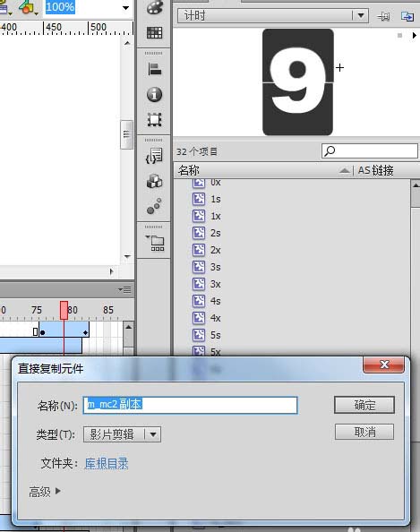The height and width of the screenshot is (532, 420).
Task: Open the Info panel icon
Action: pos(154,94)
